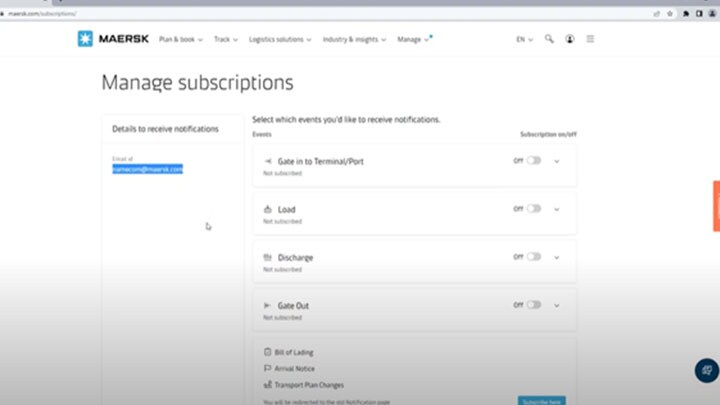Enable Gate in to Terminal/Port subscription
720x405 pixels.
pos(534,160)
